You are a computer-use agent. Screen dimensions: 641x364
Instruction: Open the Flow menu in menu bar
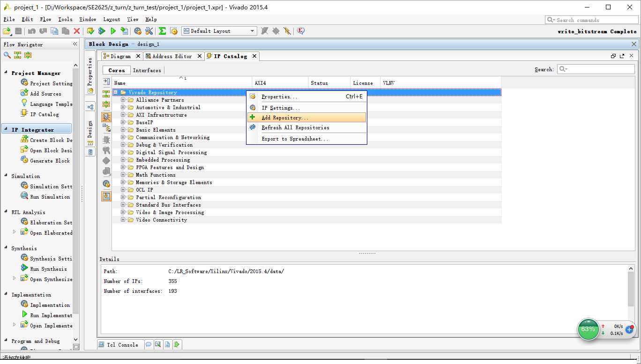45,19
